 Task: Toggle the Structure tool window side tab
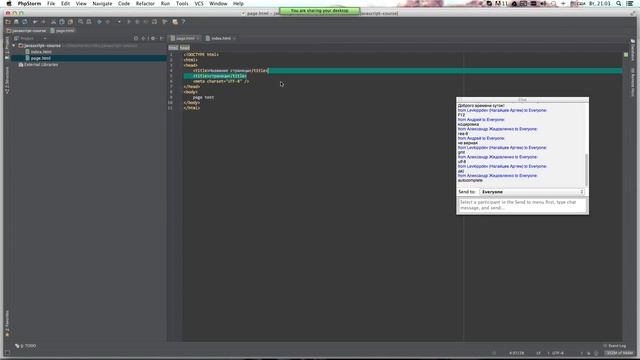[x=7, y=80]
